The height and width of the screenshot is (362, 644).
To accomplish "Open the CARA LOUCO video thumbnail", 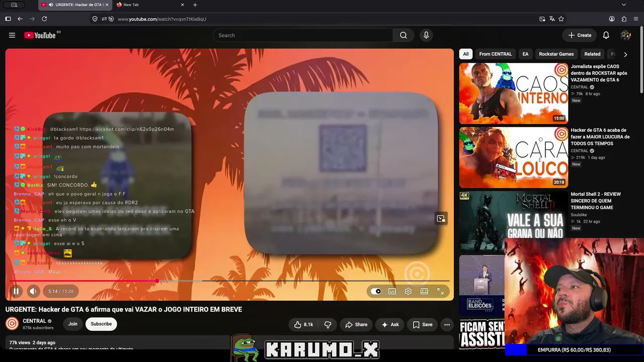I will tap(514, 157).
